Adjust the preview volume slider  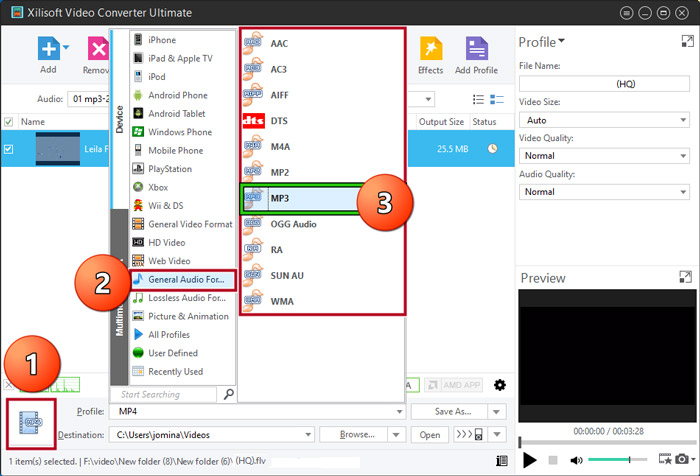(615, 460)
